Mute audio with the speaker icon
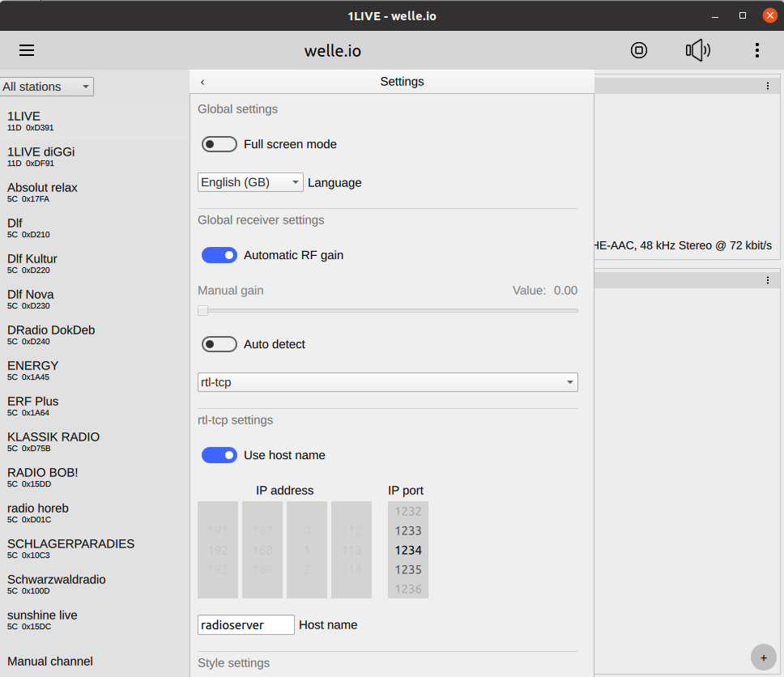 tap(698, 50)
